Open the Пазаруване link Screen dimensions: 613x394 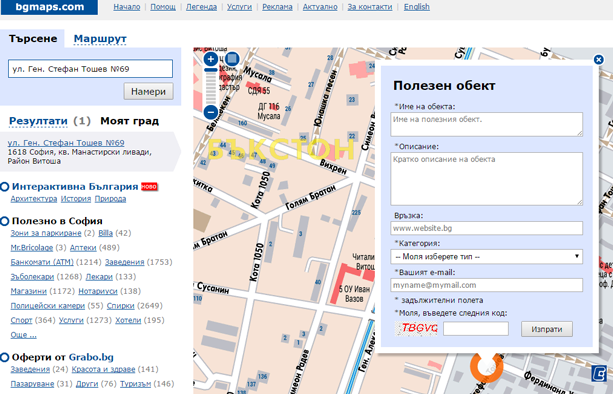pyautogui.click(x=32, y=383)
